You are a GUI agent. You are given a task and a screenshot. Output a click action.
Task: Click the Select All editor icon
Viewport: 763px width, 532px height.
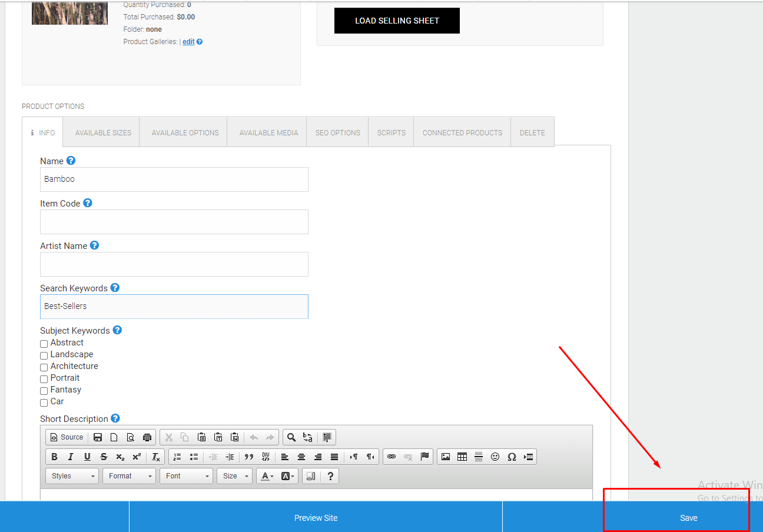[327, 437]
